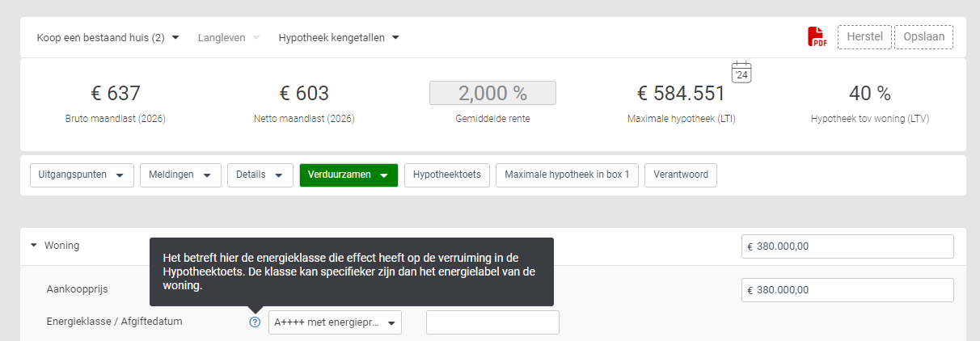
Task: Click the empty Afgiftedatum date field
Action: point(492,322)
